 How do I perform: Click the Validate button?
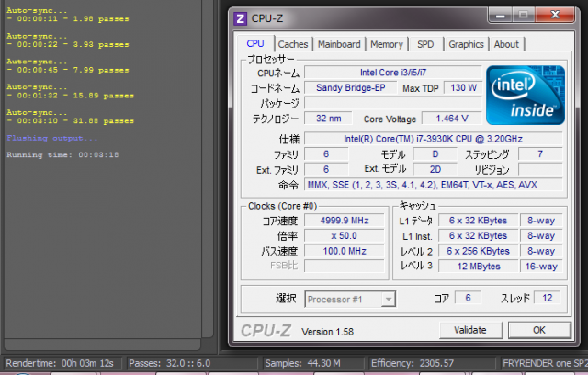click(470, 330)
